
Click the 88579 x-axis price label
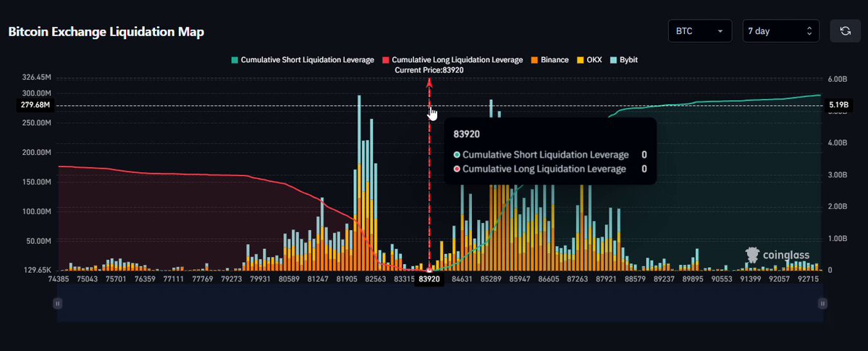coord(634,279)
